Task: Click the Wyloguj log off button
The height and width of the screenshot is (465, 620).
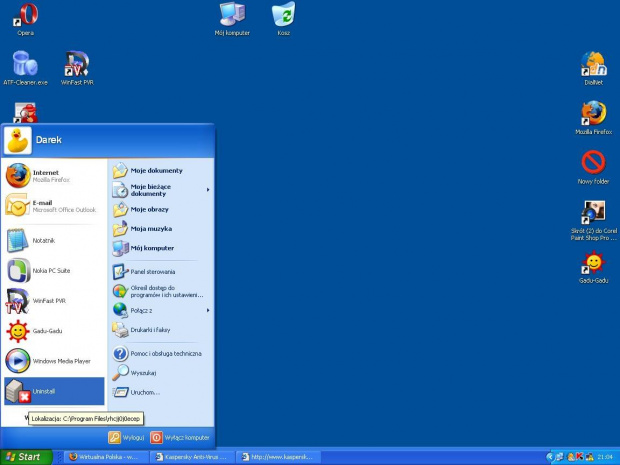Action: click(x=127, y=437)
